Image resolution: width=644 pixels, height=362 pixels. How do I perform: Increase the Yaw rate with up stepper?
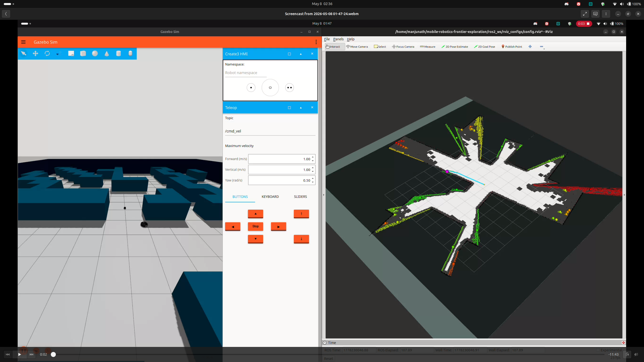pos(313,178)
